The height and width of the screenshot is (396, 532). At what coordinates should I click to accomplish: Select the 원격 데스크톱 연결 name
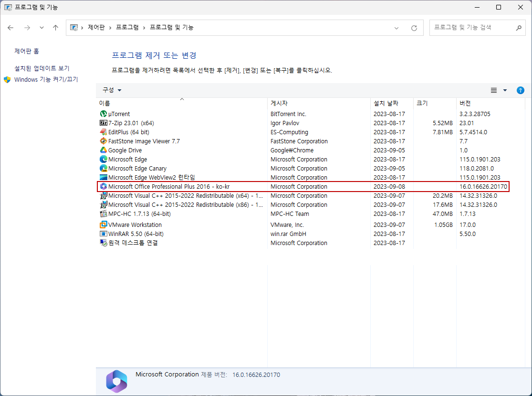(x=133, y=243)
